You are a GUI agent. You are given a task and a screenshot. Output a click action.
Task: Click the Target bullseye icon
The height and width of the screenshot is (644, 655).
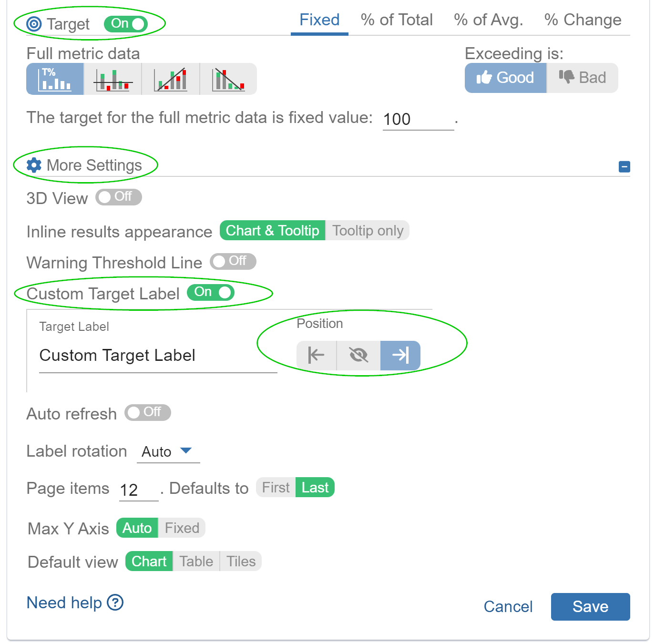point(34,23)
